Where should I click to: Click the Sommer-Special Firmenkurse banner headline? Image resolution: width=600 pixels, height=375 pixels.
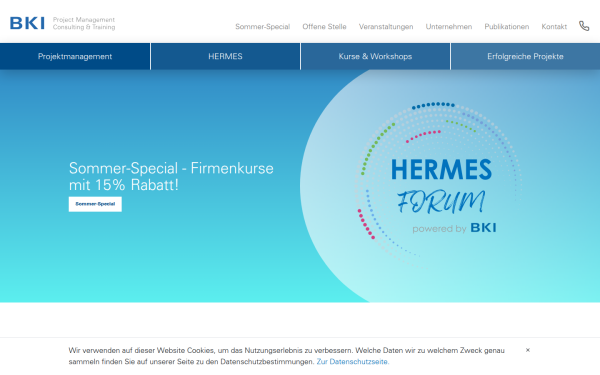(x=171, y=176)
